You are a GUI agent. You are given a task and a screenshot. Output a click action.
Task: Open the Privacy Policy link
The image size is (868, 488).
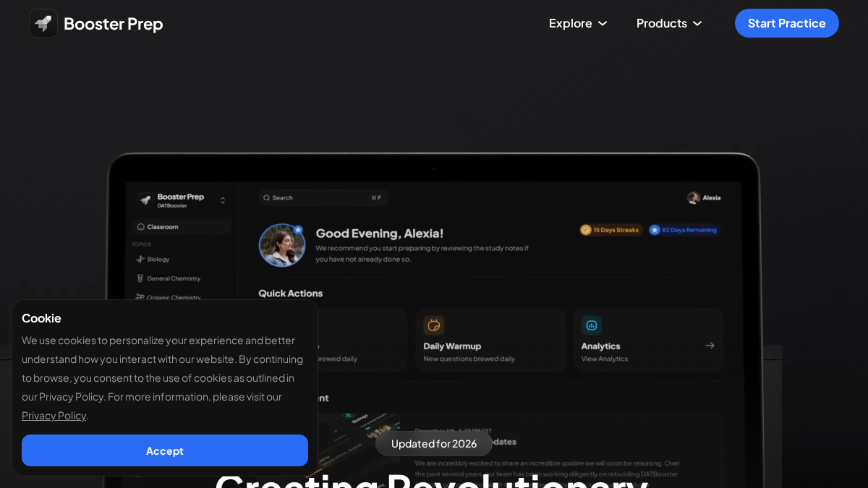(54, 415)
